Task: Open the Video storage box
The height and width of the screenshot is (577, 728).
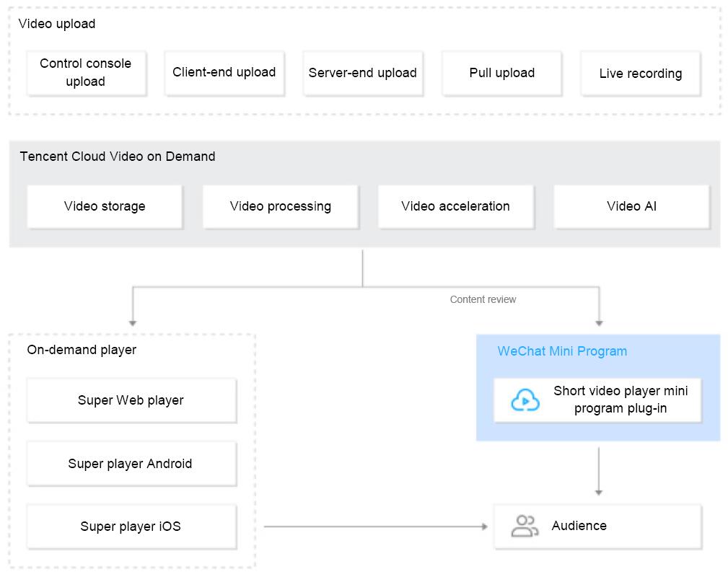Action: click(105, 206)
